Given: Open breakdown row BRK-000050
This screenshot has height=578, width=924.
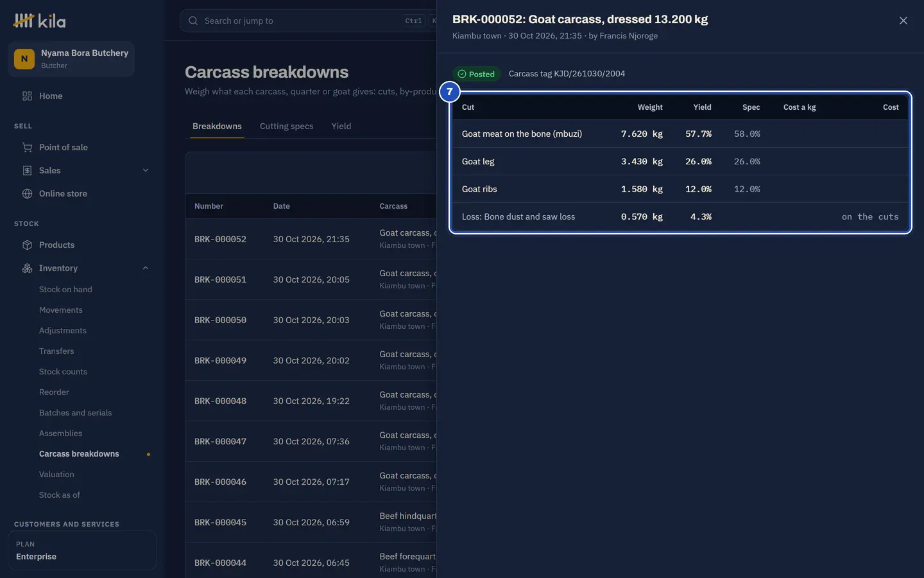Looking at the screenshot, I should coord(311,320).
